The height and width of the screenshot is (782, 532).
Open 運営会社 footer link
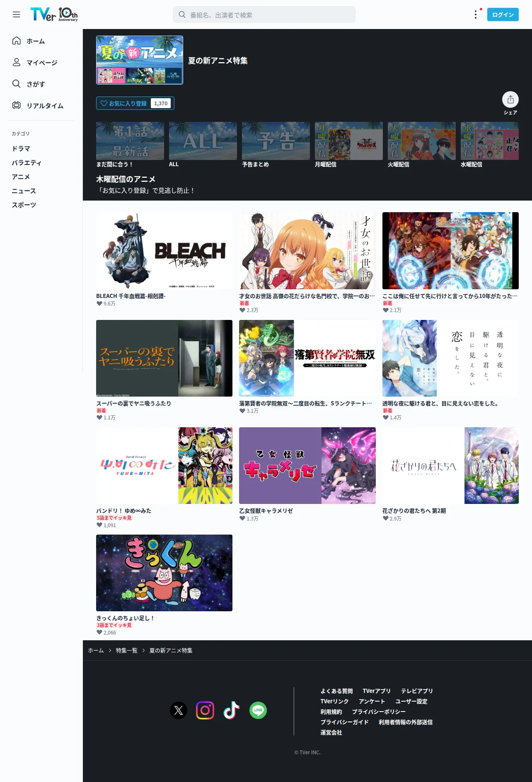click(331, 732)
